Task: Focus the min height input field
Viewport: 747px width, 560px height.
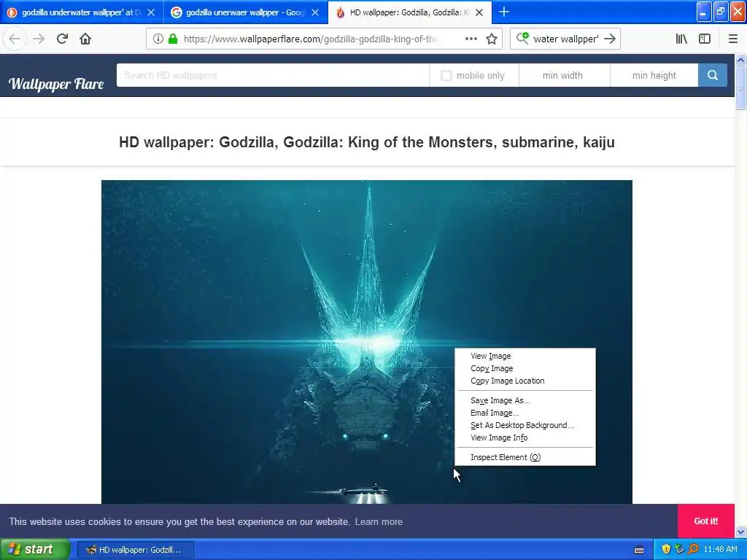Action: point(654,75)
